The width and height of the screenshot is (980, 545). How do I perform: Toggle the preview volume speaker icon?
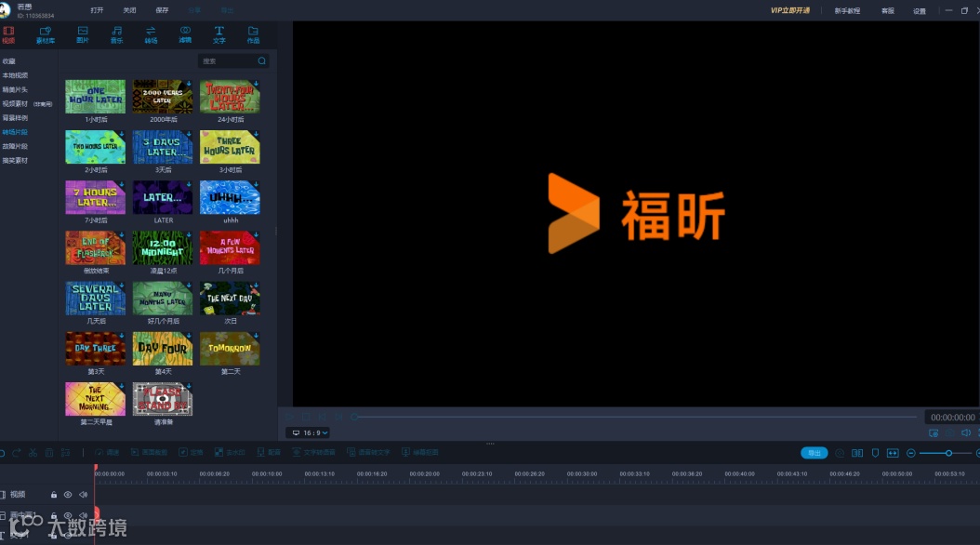click(x=966, y=433)
